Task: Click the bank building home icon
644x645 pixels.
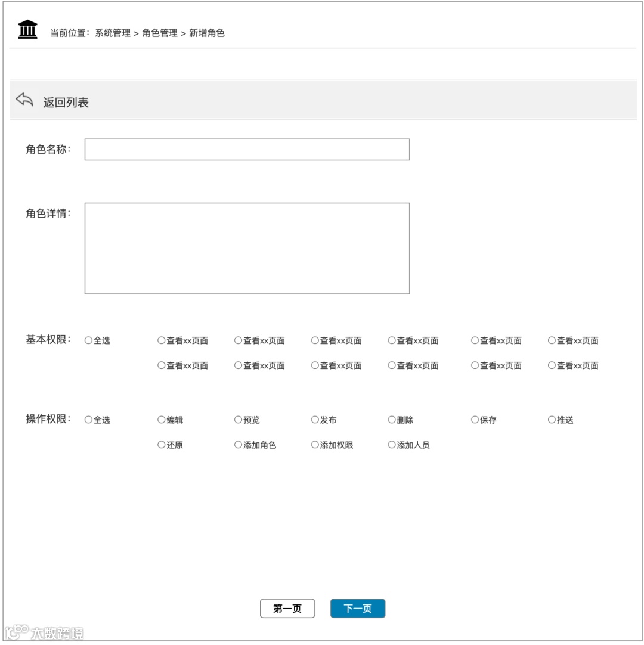Action: (27, 30)
